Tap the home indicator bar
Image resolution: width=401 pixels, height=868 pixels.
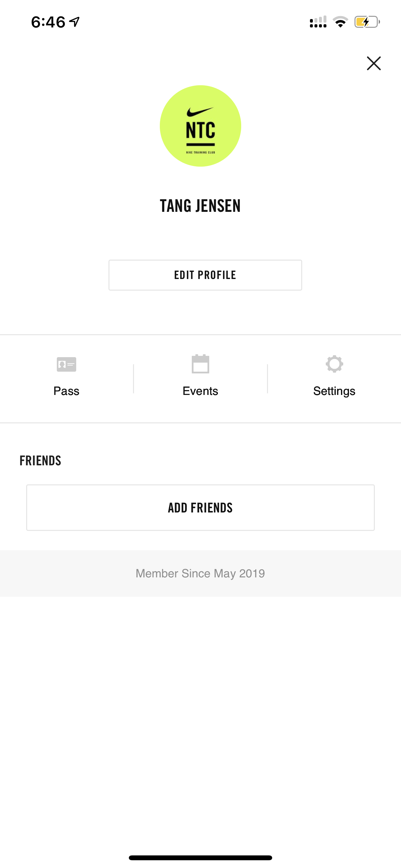[200, 858]
